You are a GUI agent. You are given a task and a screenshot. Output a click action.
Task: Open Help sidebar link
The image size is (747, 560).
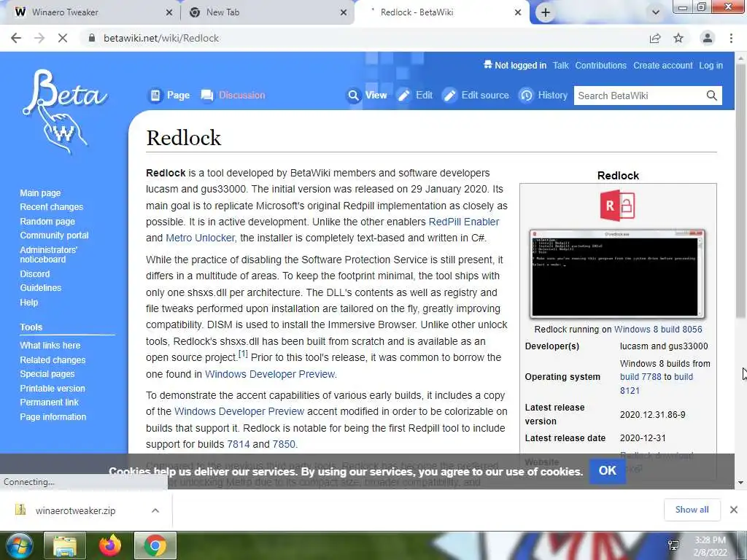tap(28, 302)
